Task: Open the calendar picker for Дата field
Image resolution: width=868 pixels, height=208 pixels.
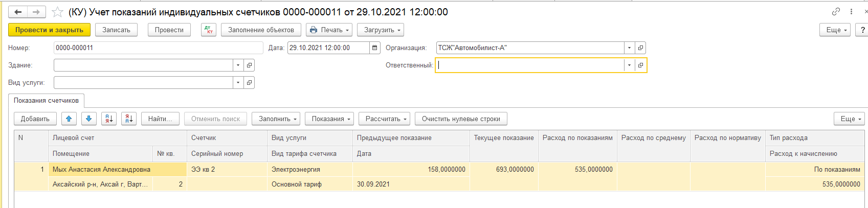Action: [x=375, y=48]
